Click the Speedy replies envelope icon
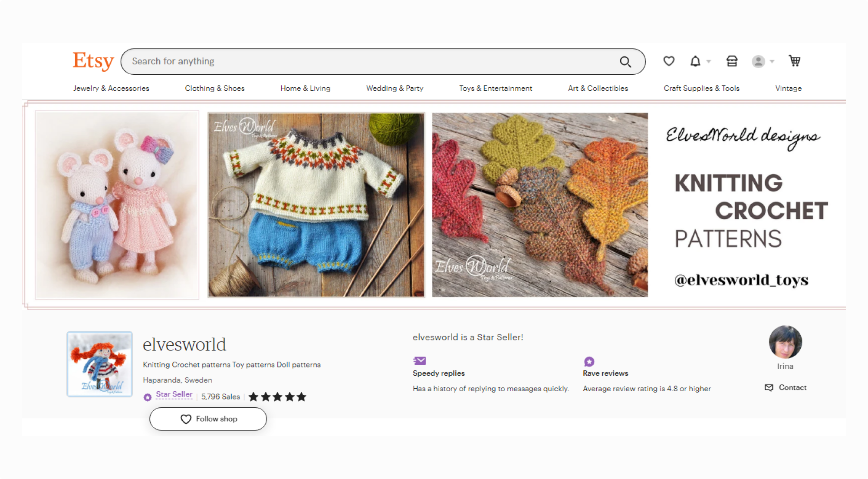The height and width of the screenshot is (479, 868). click(419, 360)
